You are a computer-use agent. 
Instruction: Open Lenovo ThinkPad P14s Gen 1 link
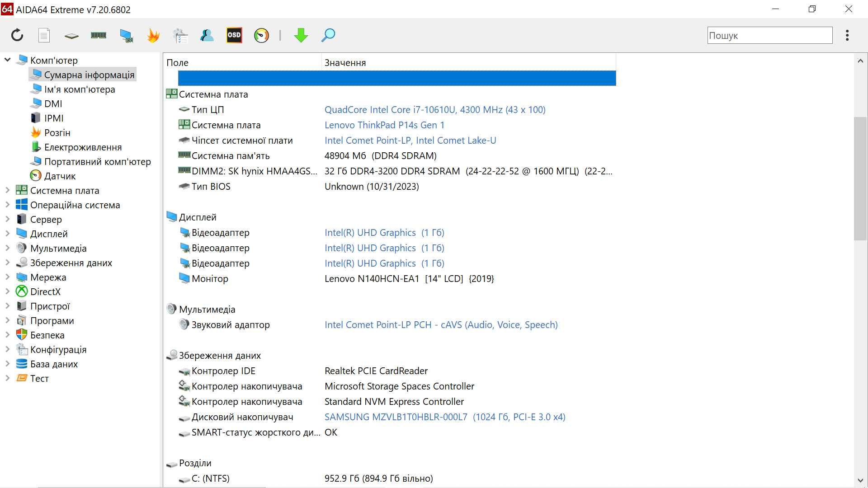[x=384, y=125]
